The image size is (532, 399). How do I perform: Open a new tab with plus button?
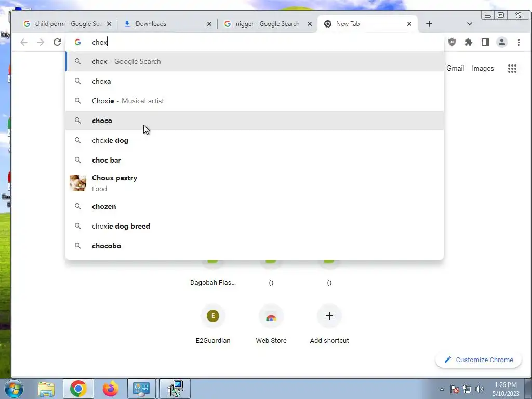coord(429,24)
